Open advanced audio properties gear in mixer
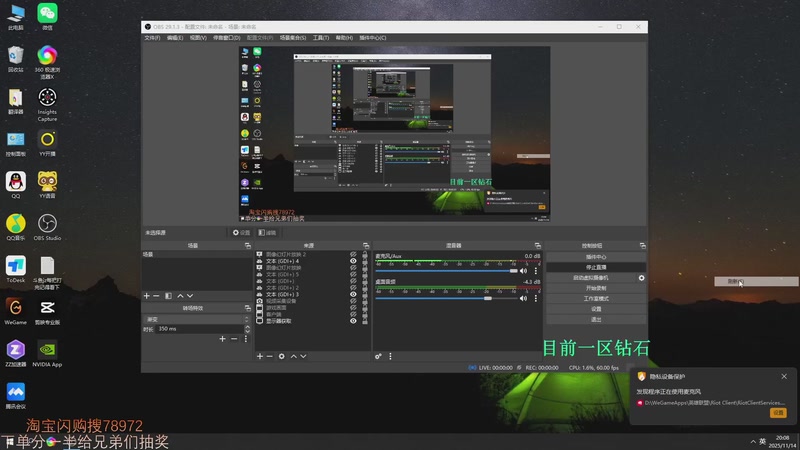This screenshot has width=800, height=450. (378, 356)
